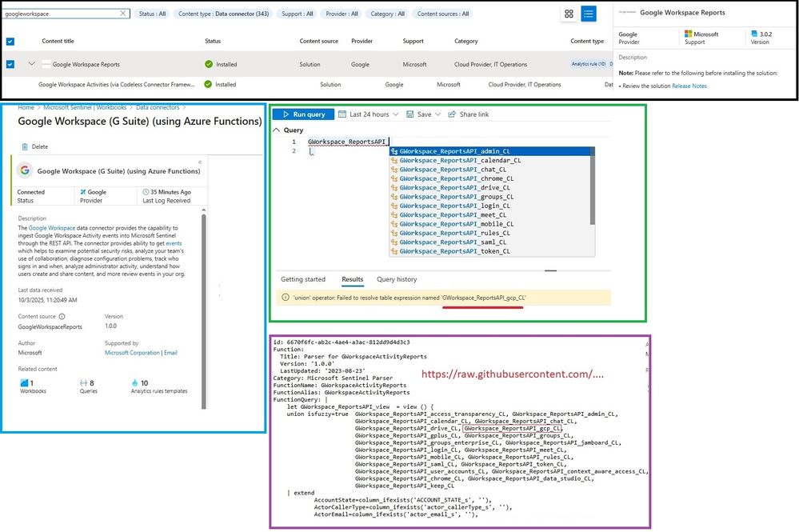Open the Queries related content icon
The image size is (799, 532).
click(x=83, y=382)
